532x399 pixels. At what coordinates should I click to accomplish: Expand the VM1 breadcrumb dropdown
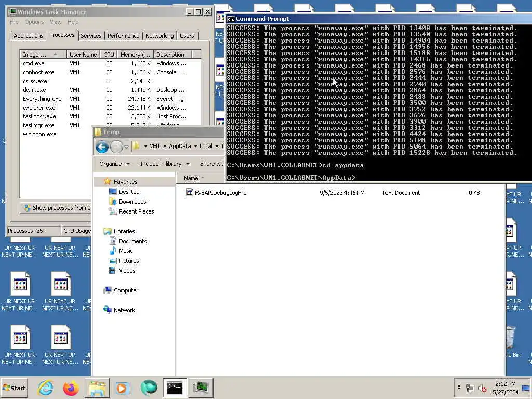(165, 146)
